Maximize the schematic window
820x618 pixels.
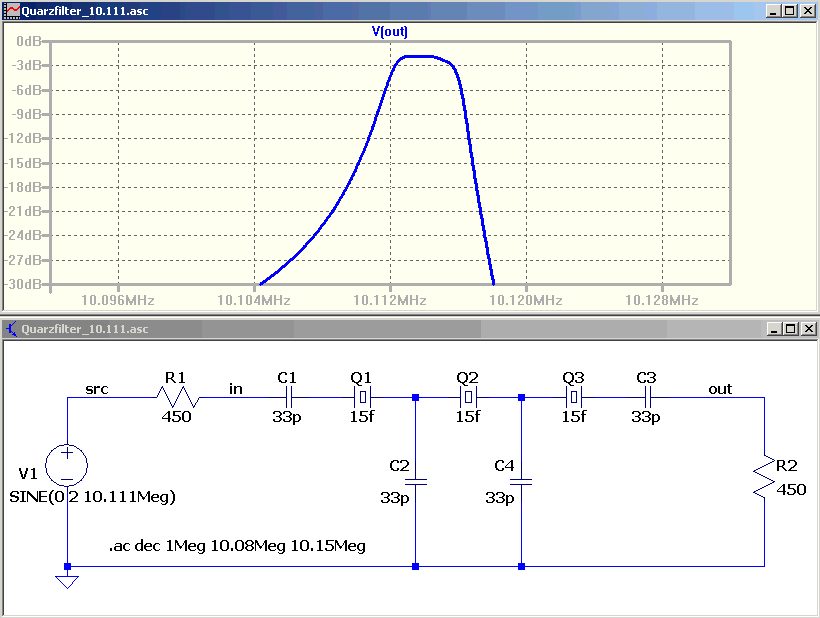(x=791, y=329)
